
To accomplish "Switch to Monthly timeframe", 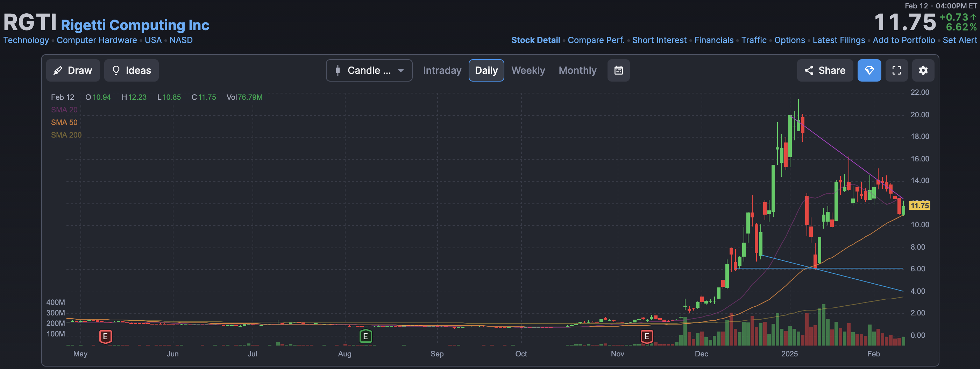I will tap(577, 70).
